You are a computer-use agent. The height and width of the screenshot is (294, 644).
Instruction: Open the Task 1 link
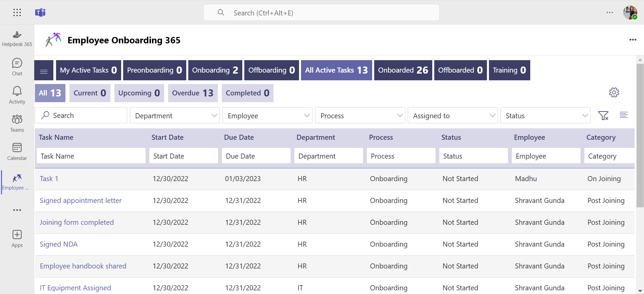(x=49, y=179)
